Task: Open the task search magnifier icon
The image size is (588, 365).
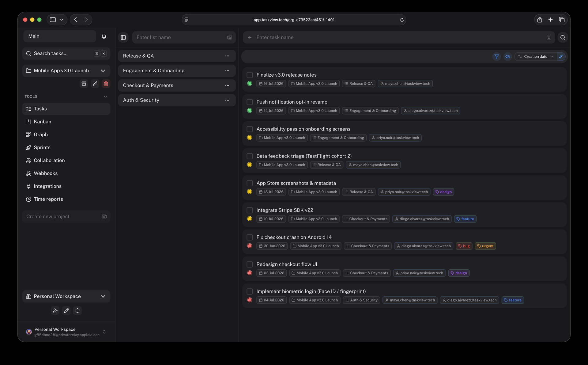Action: [x=563, y=37]
